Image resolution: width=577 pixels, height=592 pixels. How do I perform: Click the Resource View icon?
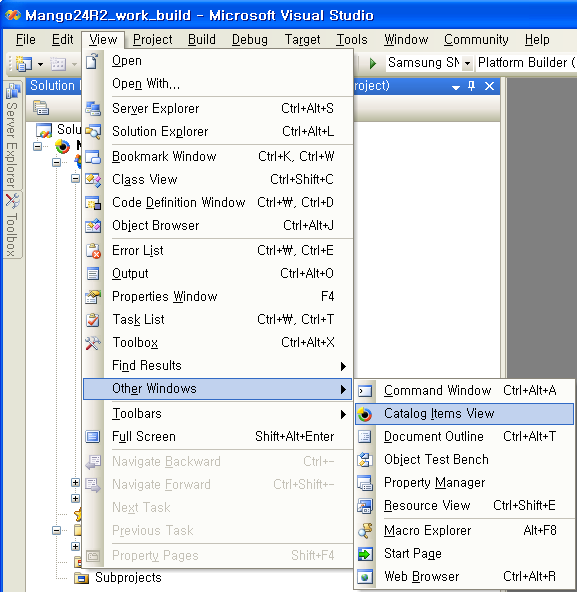point(365,506)
